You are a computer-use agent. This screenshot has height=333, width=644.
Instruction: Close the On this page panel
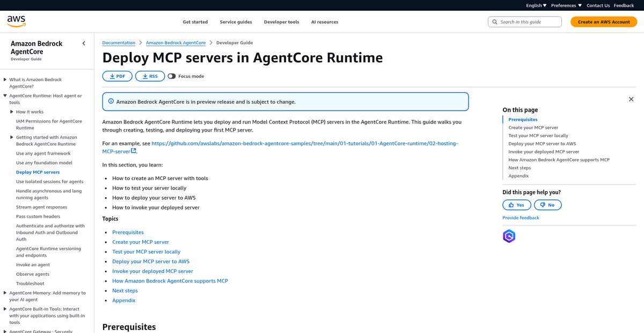(x=631, y=99)
